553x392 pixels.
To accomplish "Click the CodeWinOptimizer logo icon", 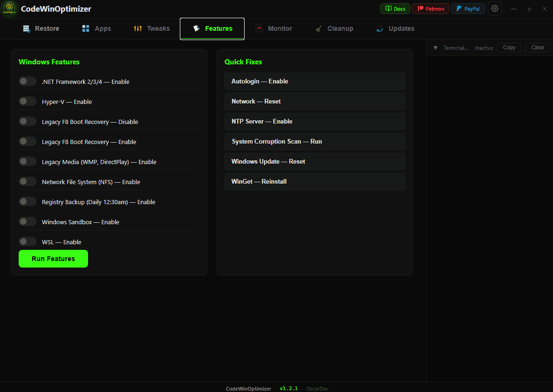I will pyautogui.click(x=9, y=9).
